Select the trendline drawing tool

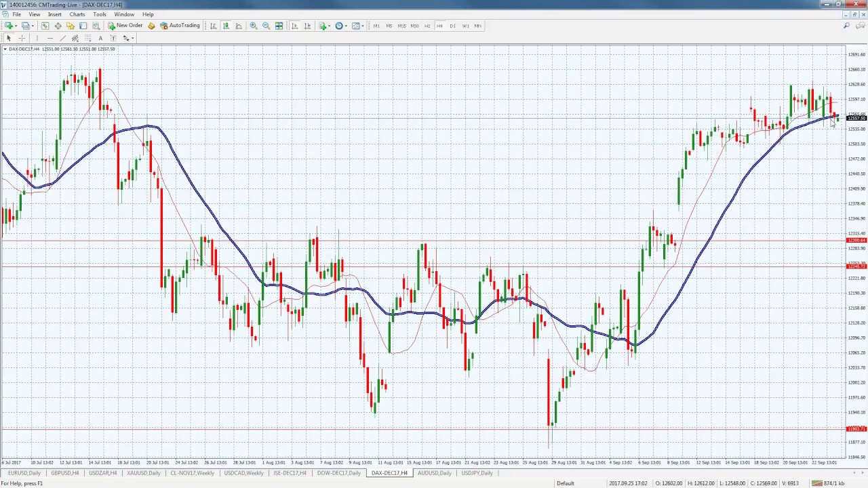click(62, 38)
